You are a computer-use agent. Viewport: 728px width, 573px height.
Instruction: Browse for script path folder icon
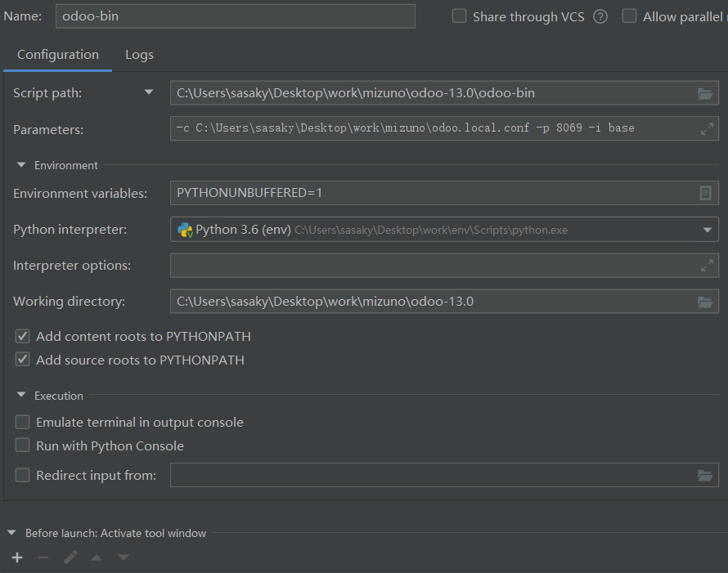[x=705, y=94]
